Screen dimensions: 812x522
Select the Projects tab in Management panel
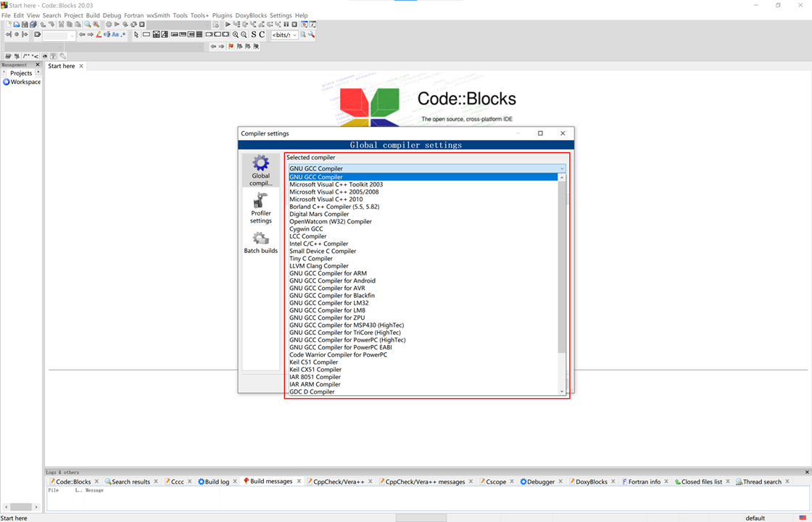[21, 73]
